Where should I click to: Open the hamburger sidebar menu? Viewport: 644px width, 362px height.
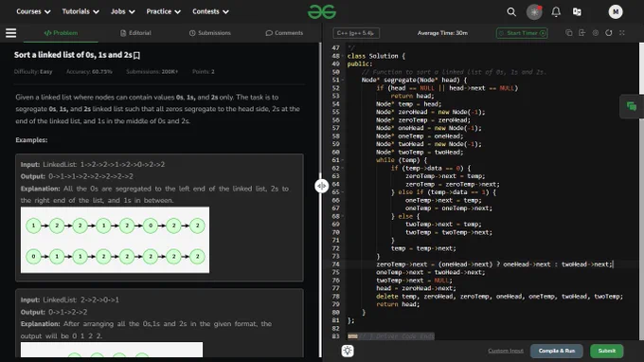click(x=11, y=33)
